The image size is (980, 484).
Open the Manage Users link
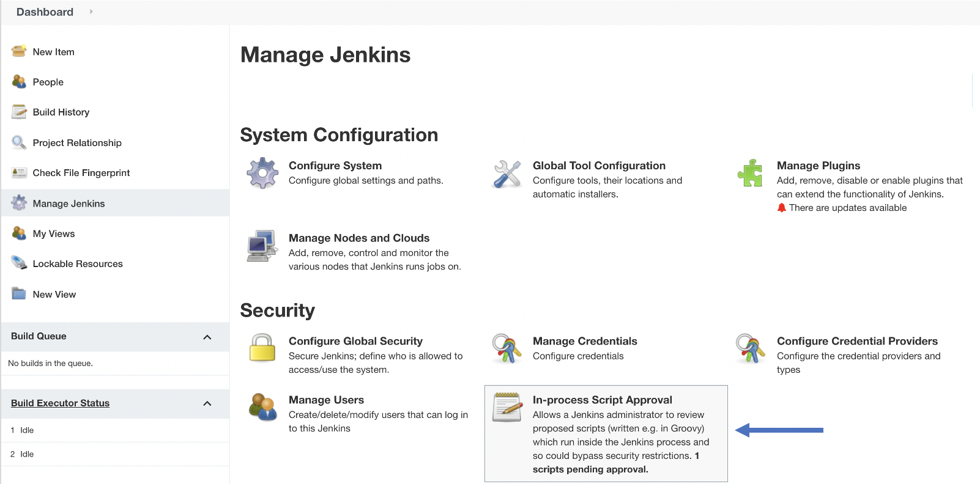click(x=326, y=400)
